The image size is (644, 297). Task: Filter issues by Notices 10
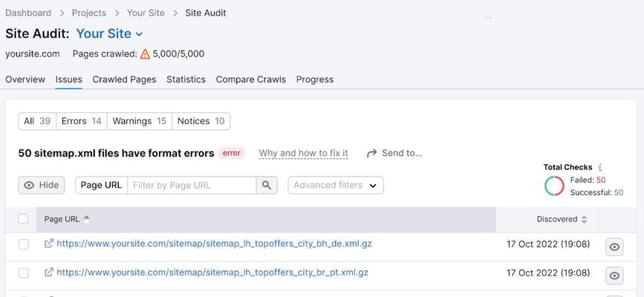(201, 121)
